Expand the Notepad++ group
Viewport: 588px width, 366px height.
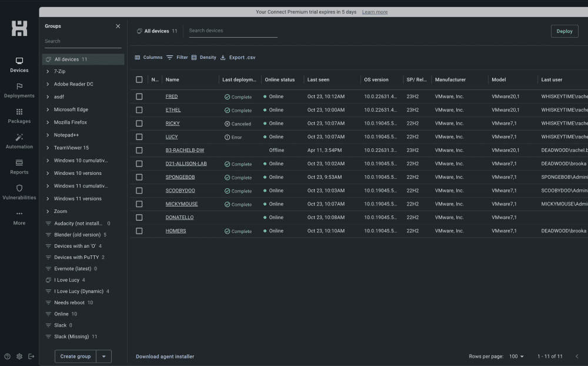point(48,135)
